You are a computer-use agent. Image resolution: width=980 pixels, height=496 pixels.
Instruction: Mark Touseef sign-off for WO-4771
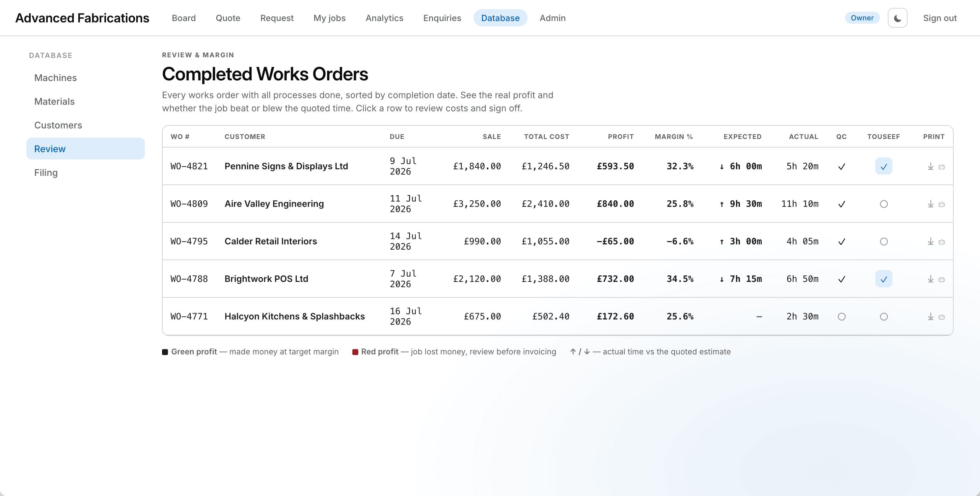pyautogui.click(x=884, y=317)
